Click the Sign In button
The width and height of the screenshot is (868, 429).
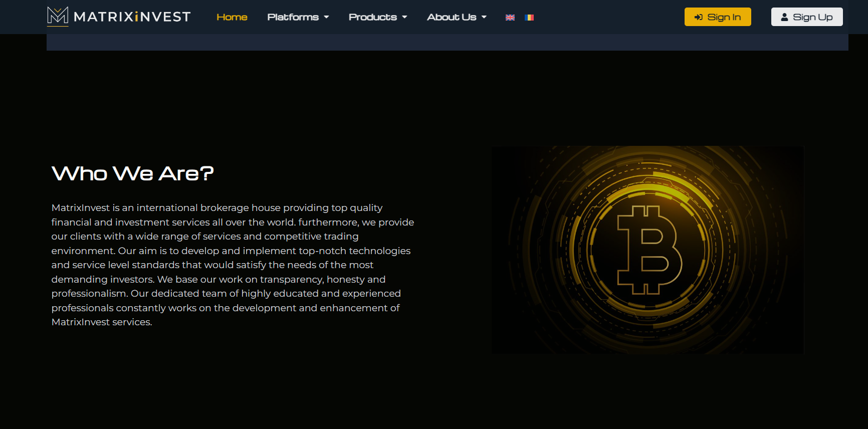(x=718, y=17)
